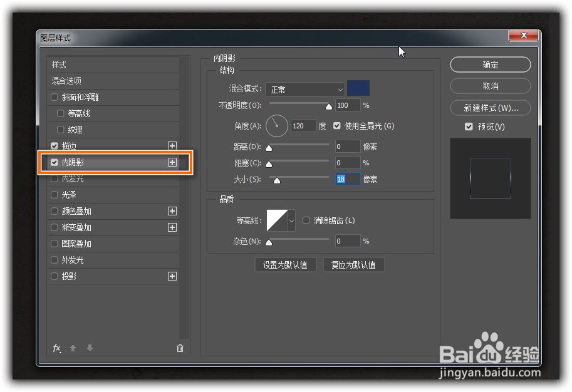
Task: Click the 复位为默认值 button
Action: pos(353,264)
